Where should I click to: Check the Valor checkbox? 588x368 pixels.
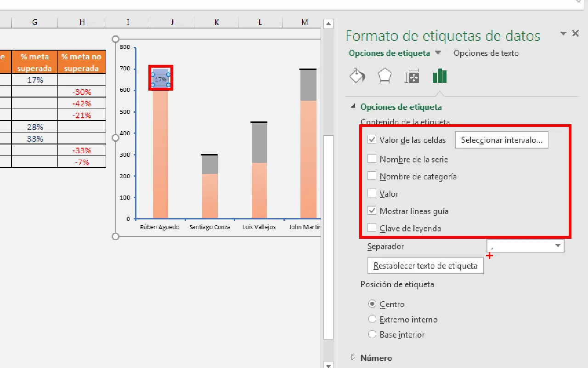tap(372, 194)
